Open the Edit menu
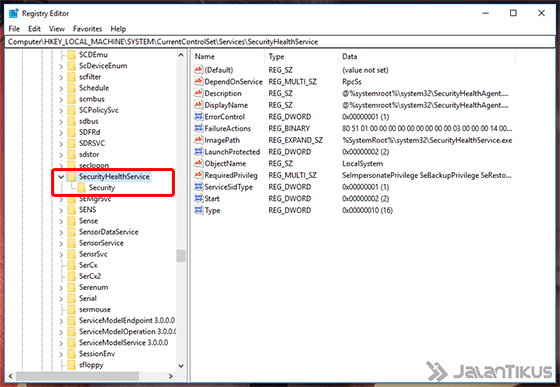The height and width of the screenshot is (387, 560). click(x=34, y=29)
